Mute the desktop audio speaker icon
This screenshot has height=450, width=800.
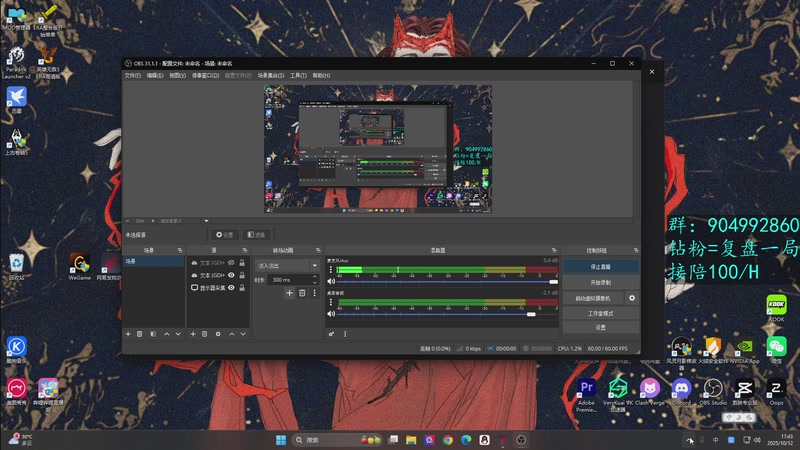pos(332,314)
